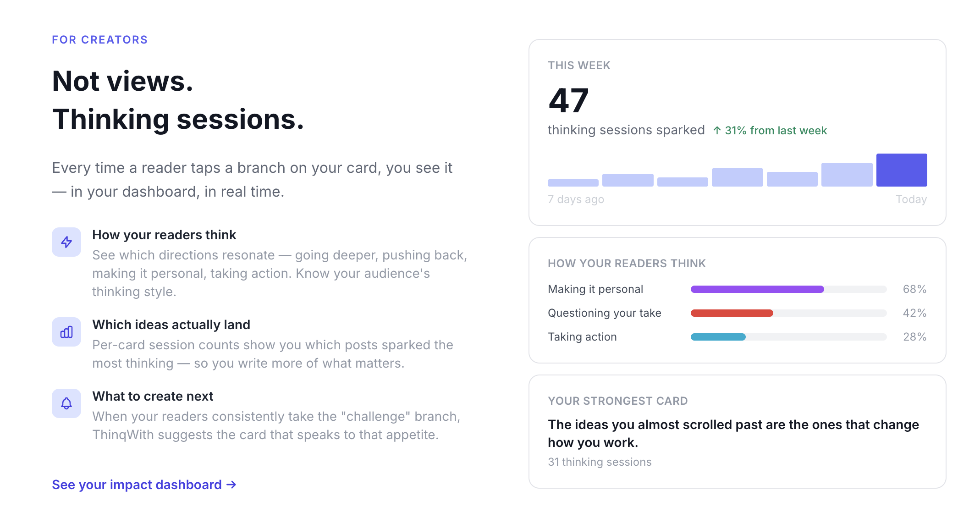980x529 pixels.
Task: Select the 'FOR CREATORS' section label
Action: point(99,39)
